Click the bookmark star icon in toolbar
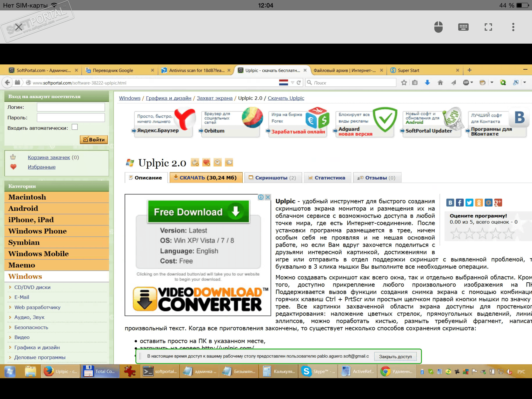The height and width of the screenshot is (399, 532). point(404,83)
